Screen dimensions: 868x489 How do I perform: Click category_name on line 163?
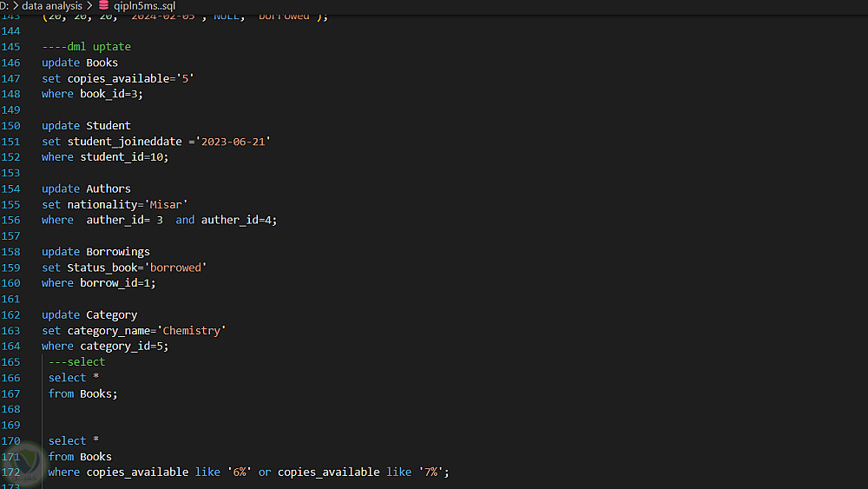pyautogui.click(x=108, y=331)
